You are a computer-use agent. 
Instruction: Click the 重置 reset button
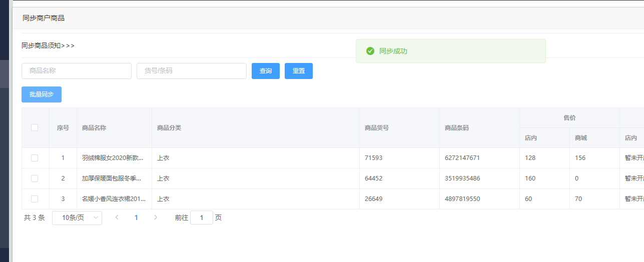coord(299,71)
